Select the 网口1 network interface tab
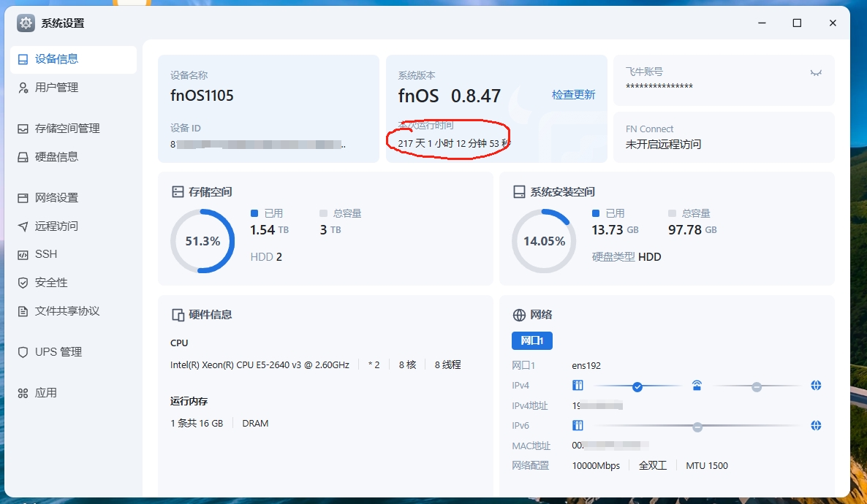 point(531,340)
